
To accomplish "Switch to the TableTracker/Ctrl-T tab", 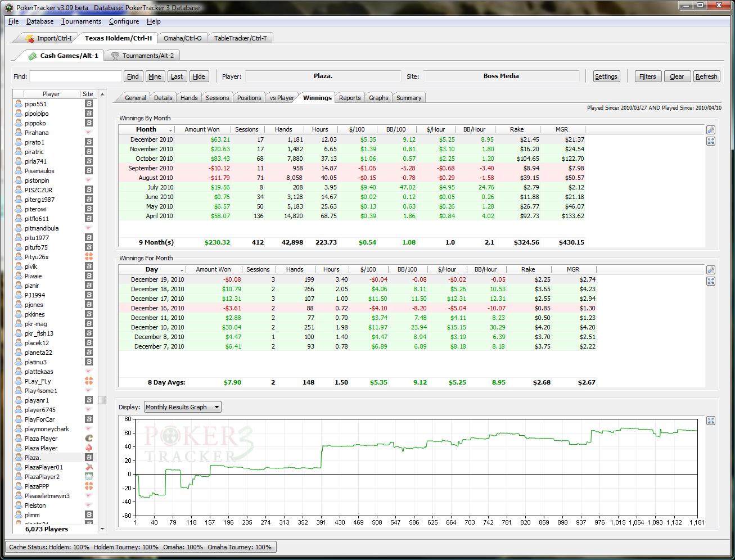I will pyautogui.click(x=240, y=38).
